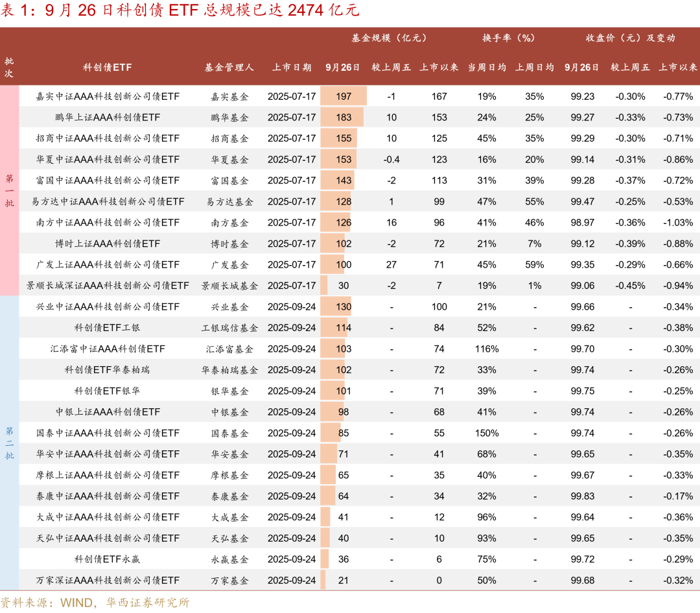Image resolution: width=700 pixels, height=613 pixels.
Task: Click the '第一批' batch label
Action: tap(9, 191)
